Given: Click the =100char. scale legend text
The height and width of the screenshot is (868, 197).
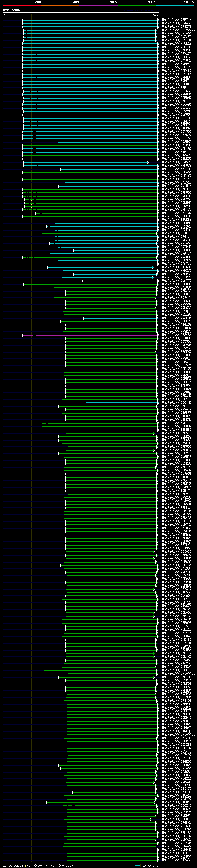Looking at the screenshot, I should [150, 866].
